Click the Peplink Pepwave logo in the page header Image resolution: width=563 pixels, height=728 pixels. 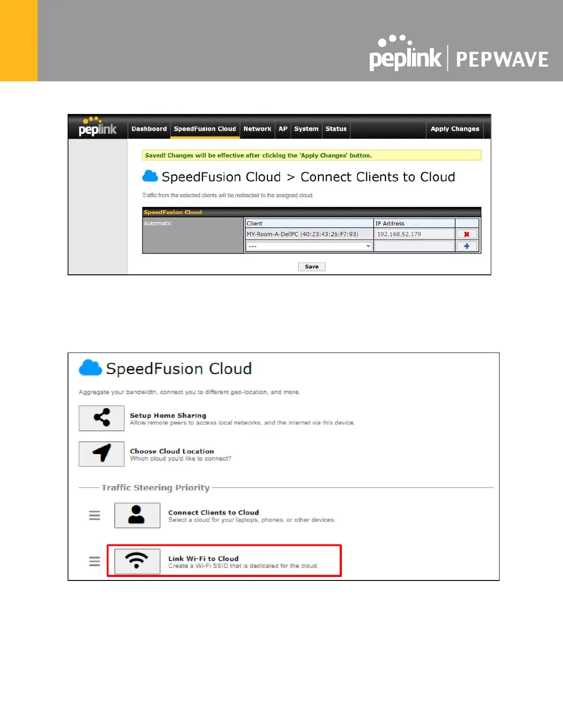459,53
